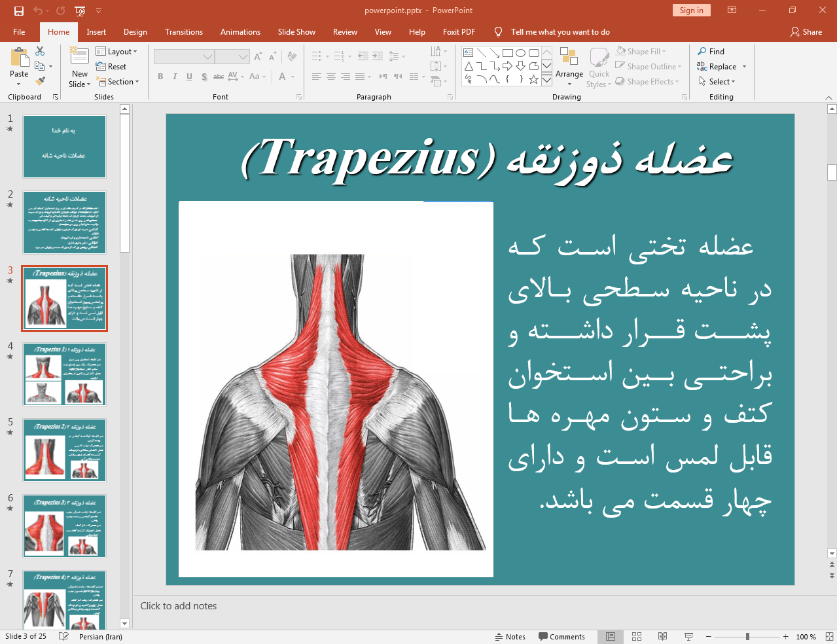
Task: Choose the text box shape in gallery
Action: 469,53
